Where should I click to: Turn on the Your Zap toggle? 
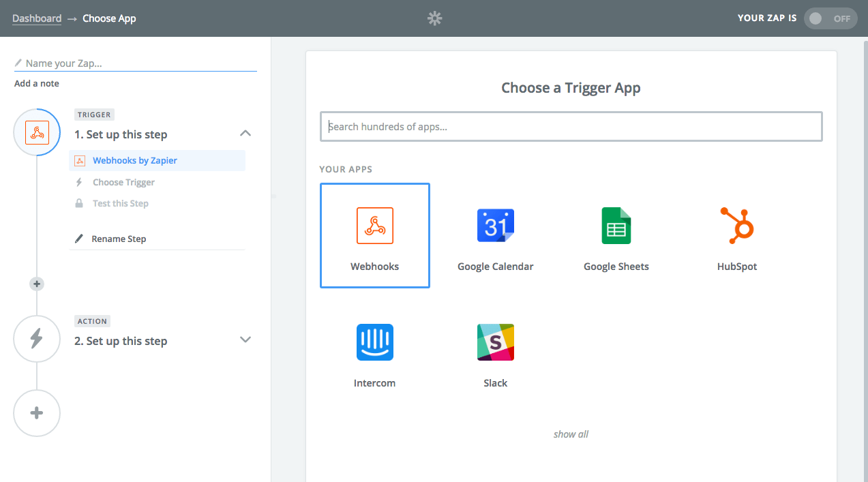830,18
